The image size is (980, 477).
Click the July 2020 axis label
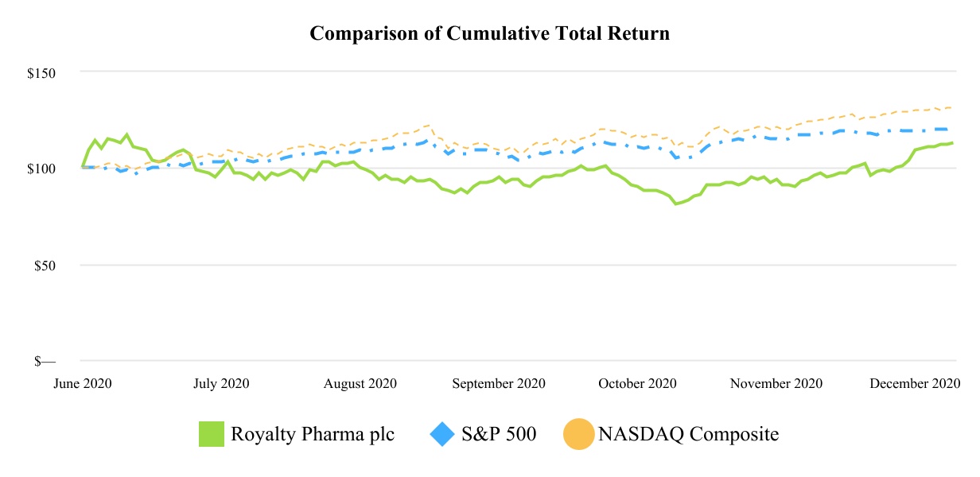(x=221, y=383)
